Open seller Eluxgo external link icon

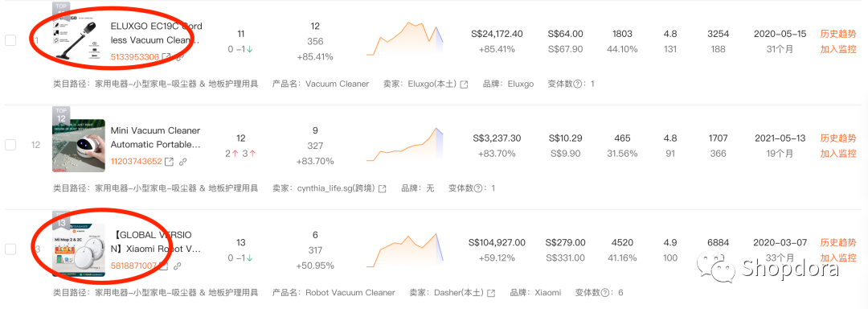465,84
